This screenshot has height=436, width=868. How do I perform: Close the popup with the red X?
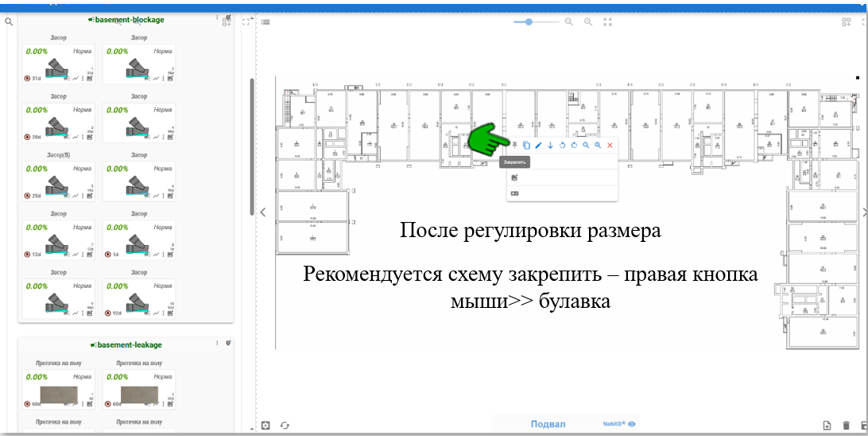(x=610, y=145)
